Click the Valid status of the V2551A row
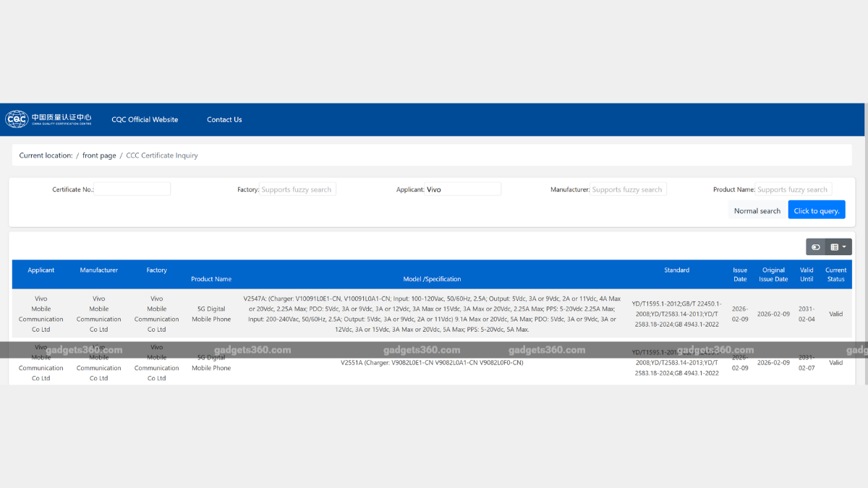868x488 pixels. point(835,363)
